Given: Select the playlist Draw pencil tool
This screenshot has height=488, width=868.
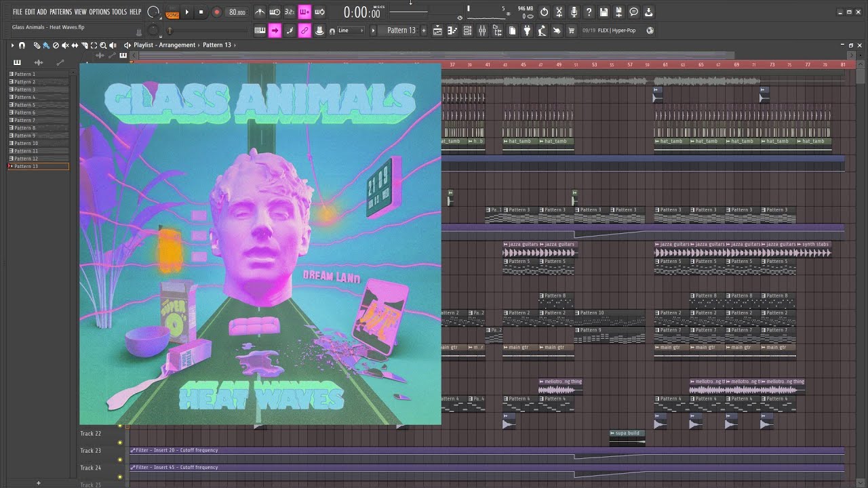Looking at the screenshot, I should [x=37, y=45].
